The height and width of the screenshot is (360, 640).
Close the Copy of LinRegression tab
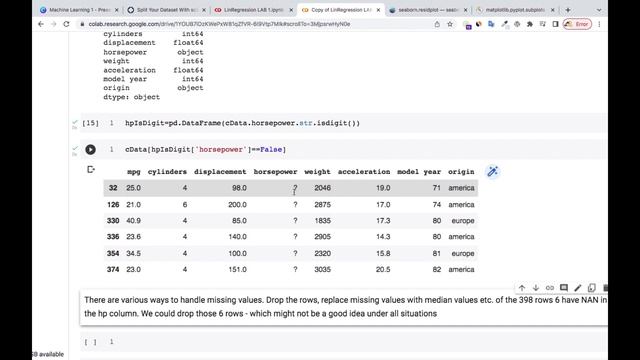pyautogui.click(x=378, y=10)
